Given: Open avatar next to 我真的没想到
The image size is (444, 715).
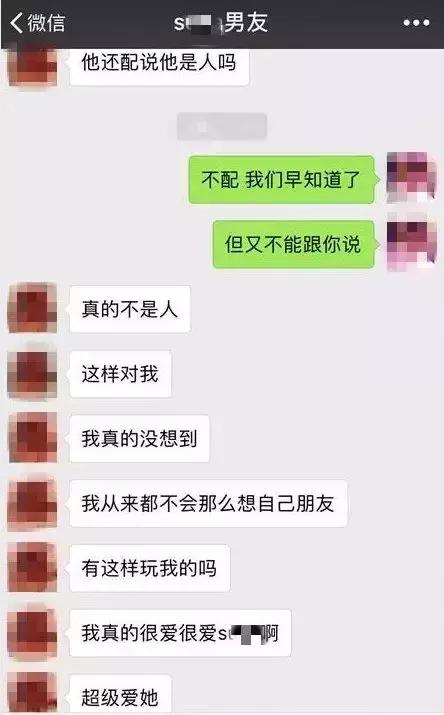Looking at the screenshot, I should click(33, 438).
